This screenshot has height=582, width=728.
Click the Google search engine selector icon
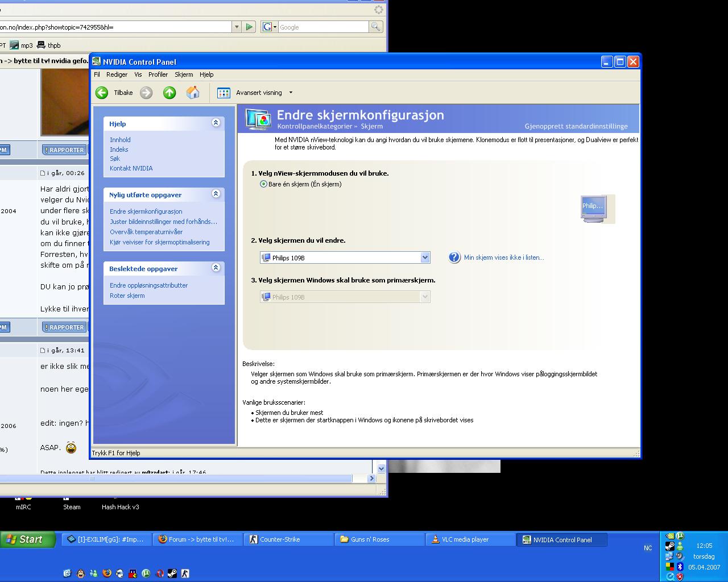[x=269, y=27]
